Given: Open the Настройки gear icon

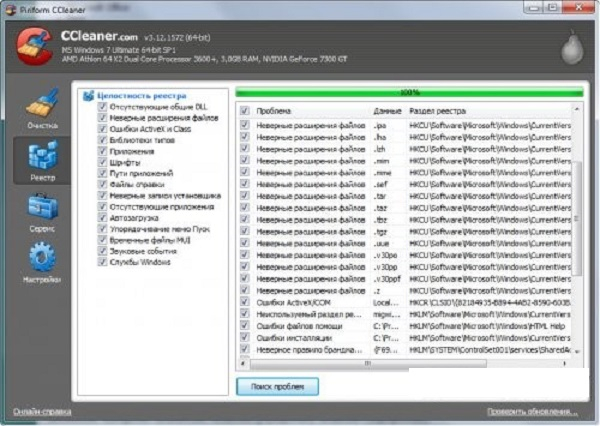Looking at the screenshot, I should point(42,257).
